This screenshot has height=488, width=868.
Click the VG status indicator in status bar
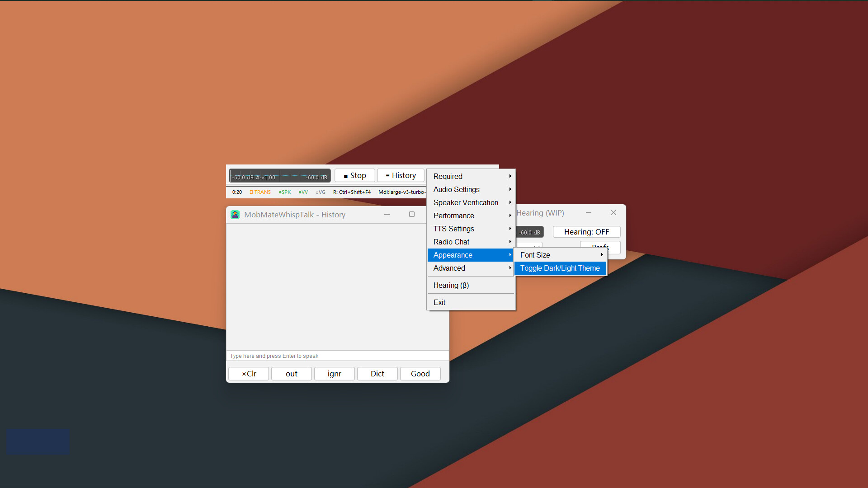coord(320,192)
